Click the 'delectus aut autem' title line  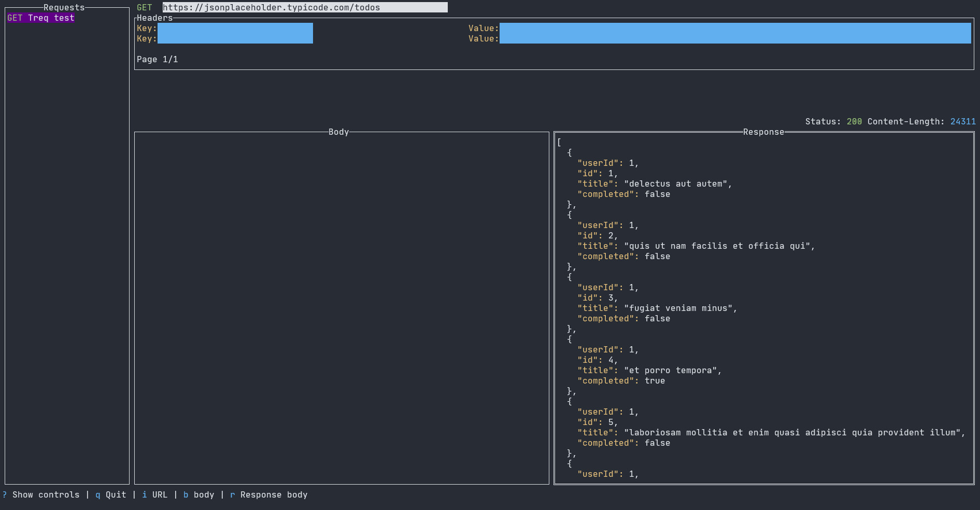click(654, 184)
